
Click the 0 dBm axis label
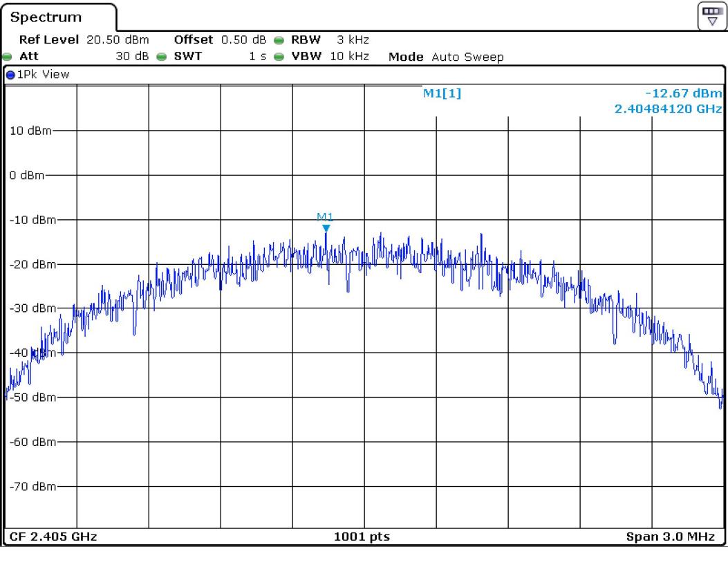click(27, 175)
